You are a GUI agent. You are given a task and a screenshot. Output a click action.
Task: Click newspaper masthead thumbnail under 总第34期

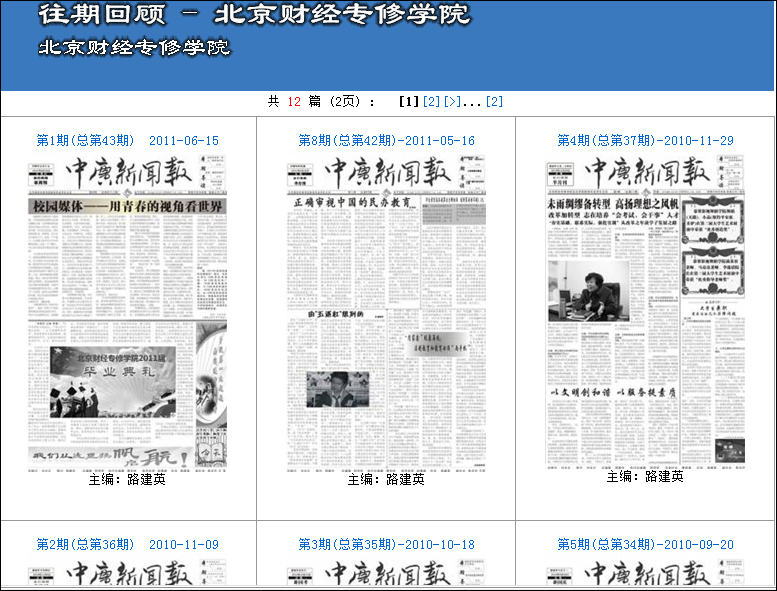(645, 573)
